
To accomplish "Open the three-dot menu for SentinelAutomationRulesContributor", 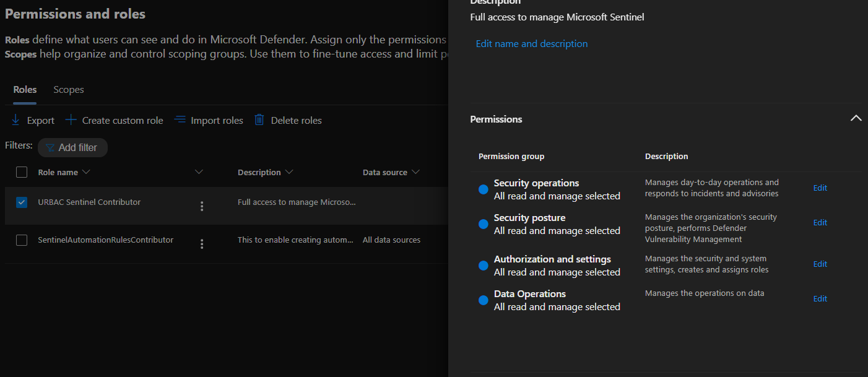I will pyautogui.click(x=202, y=244).
